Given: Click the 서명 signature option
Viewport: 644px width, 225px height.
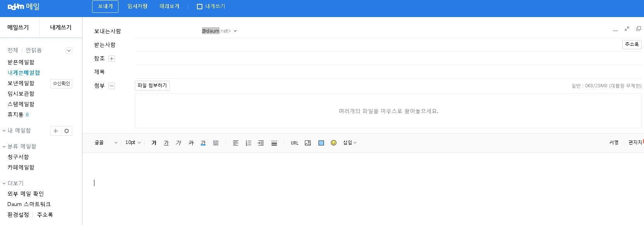Looking at the screenshot, I should (x=614, y=143).
